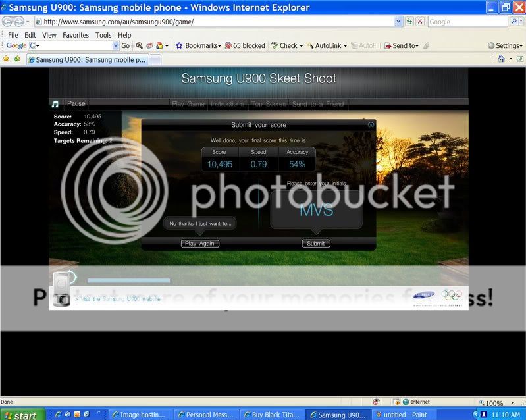Click the Stop loading red X icon
This screenshot has width=526, height=420.
point(420,22)
